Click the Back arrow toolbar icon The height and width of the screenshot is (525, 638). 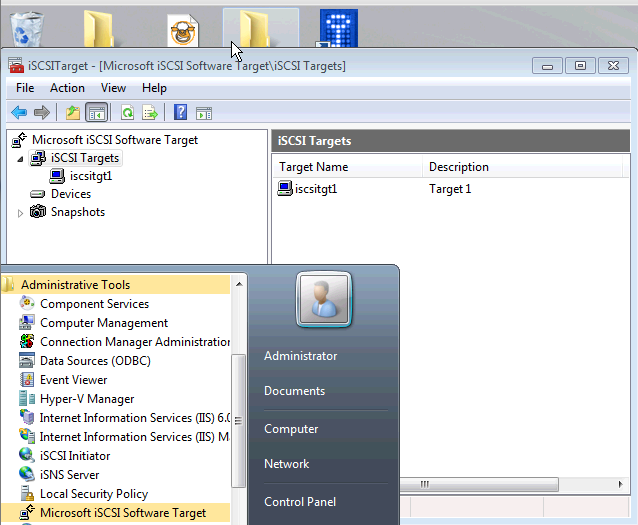pos(18,113)
